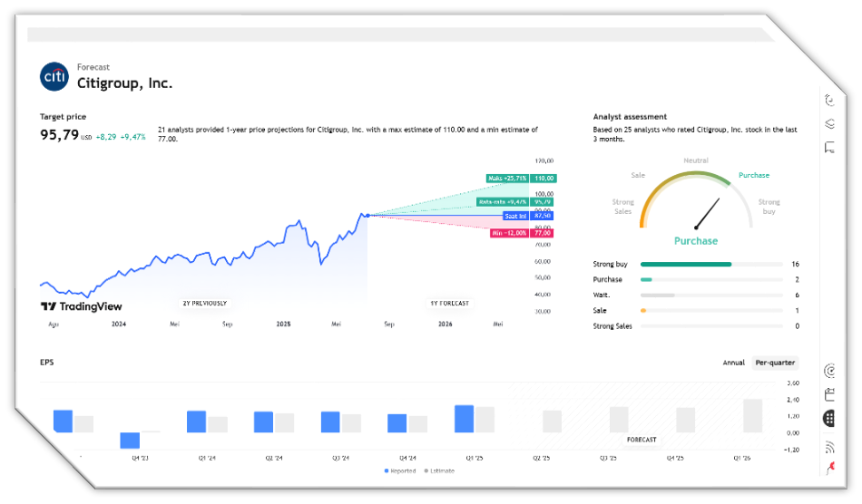The image size is (862, 504).
Task: Click the Target price heading
Action: click(x=63, y=117)
